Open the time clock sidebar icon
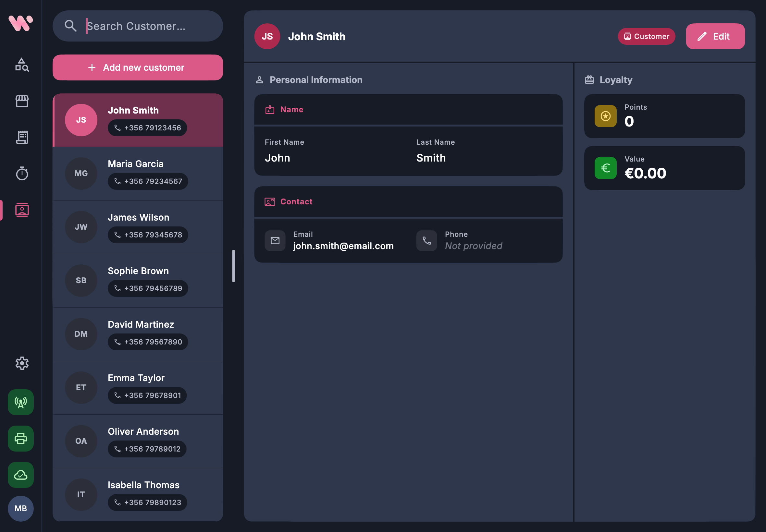This screenshot has width=766, height=532. pyautogui.click(x=21, y=173)
